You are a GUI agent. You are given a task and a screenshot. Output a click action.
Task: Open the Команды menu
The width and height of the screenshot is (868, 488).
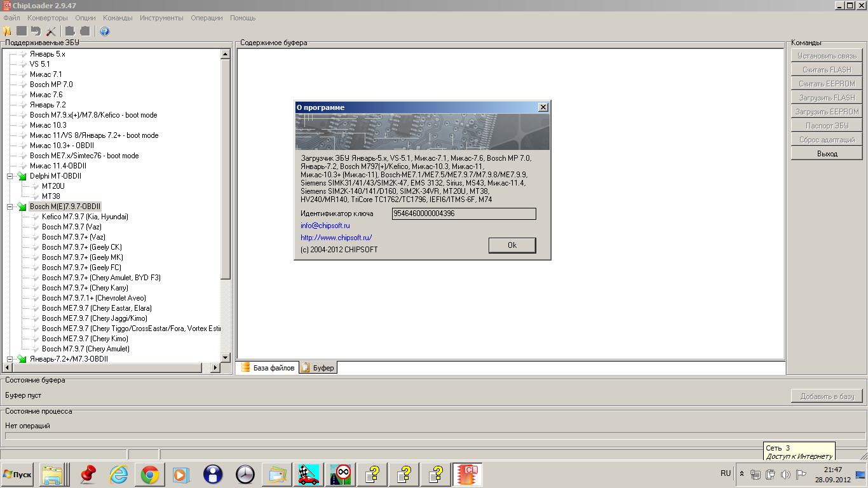point(118,18)
